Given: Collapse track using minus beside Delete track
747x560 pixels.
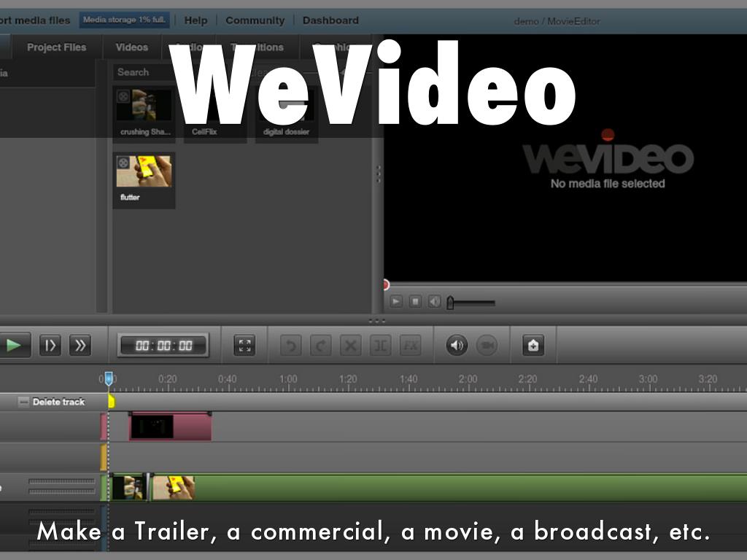Looking at the screenshot, I should (x=24, y=402).
